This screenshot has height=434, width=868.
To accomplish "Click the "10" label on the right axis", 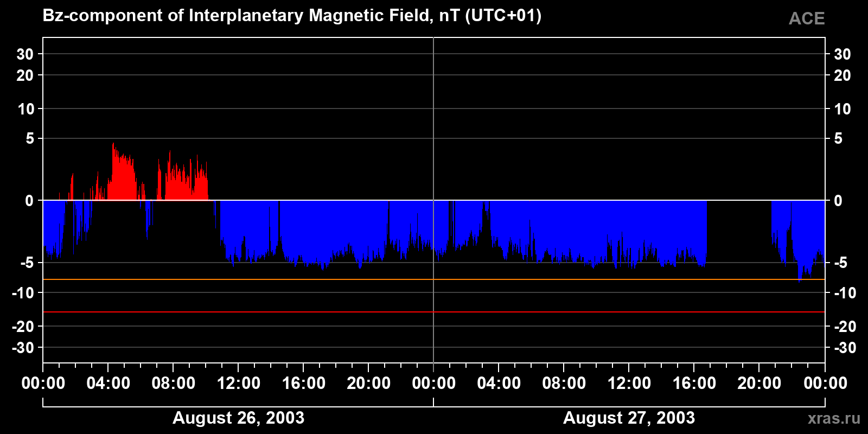I will click(842, 109).
